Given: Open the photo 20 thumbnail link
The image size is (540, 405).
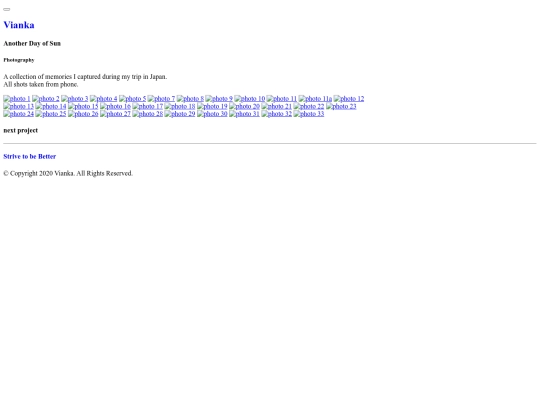Looking at the screenshot, I should click(245, 106).
